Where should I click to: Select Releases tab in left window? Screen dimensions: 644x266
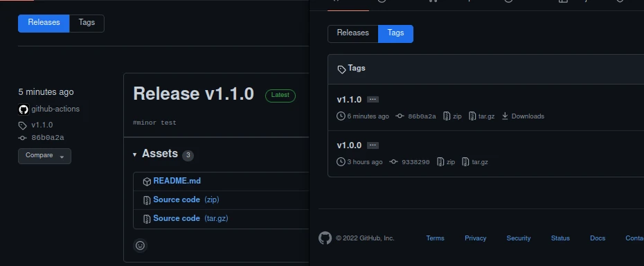coord(44,23)
